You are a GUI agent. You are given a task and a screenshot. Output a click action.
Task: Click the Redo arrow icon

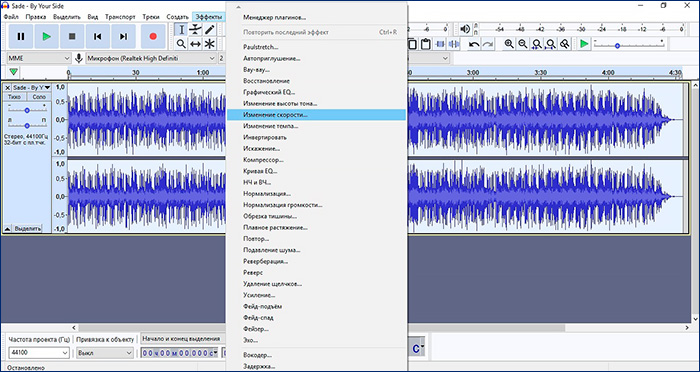click(x=488, y=44)
